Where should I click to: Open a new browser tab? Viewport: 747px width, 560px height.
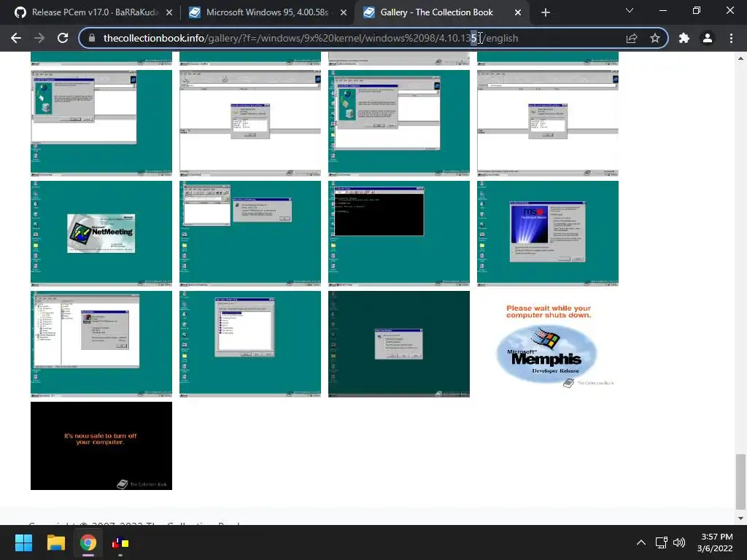coord(546,12)
